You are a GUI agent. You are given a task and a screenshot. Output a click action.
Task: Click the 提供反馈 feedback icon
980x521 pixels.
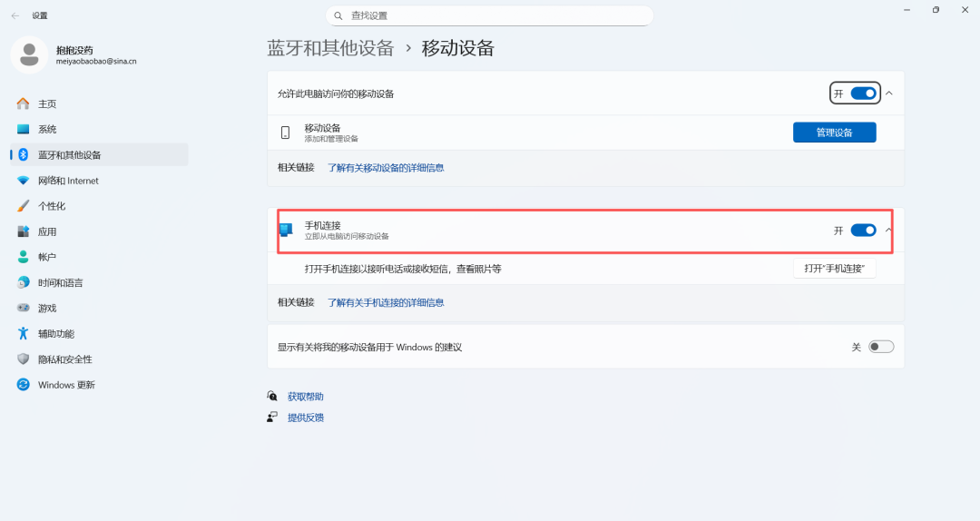272,418
